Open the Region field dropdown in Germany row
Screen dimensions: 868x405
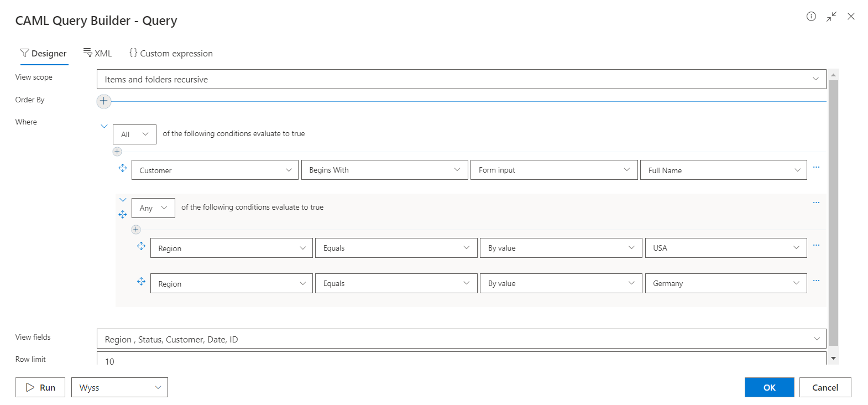(231, 283)
